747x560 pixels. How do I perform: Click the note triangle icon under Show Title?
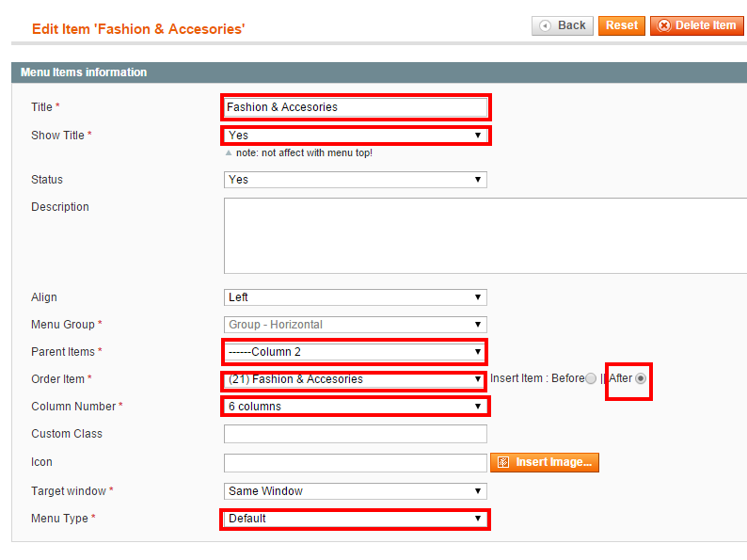[229, 153]
